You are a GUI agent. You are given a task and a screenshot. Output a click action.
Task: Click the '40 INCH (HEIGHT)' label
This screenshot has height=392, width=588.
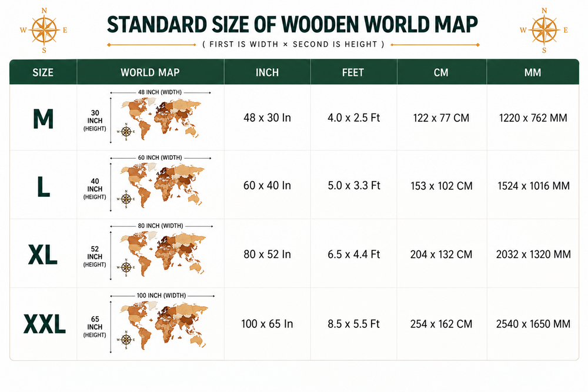(x=95, y=189)
